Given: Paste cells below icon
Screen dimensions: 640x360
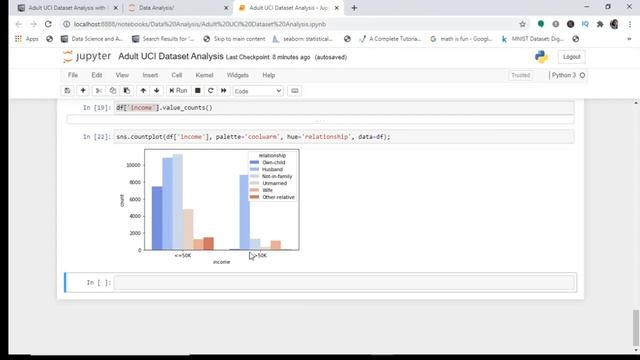Looking at the screenshot, I should point(127,91).
